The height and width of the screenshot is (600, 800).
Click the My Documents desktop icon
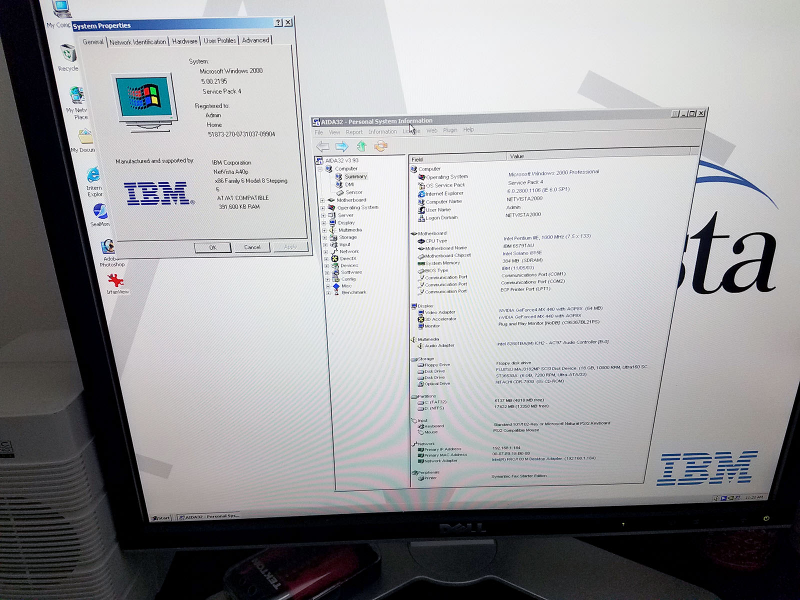pyautogui.click(x=85, y=137)
